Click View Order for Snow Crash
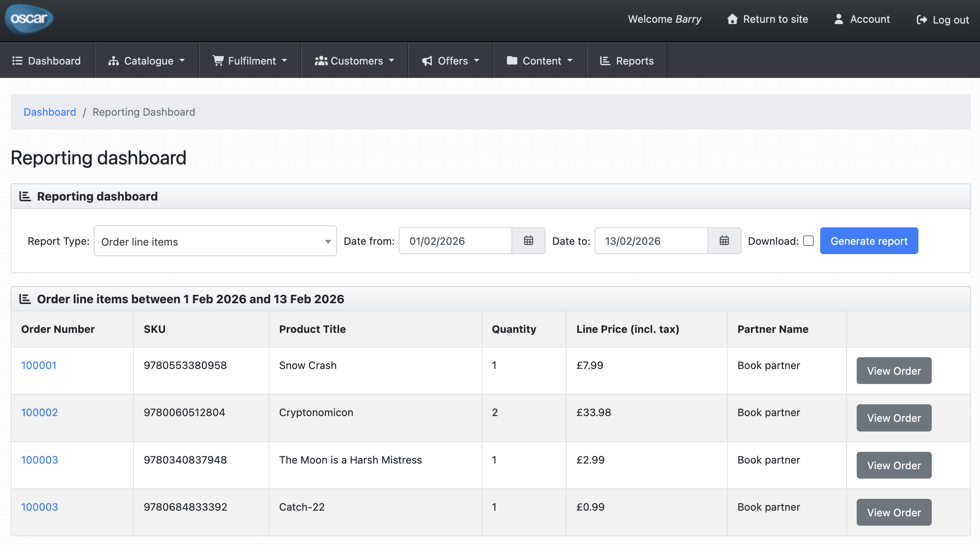 894,371
